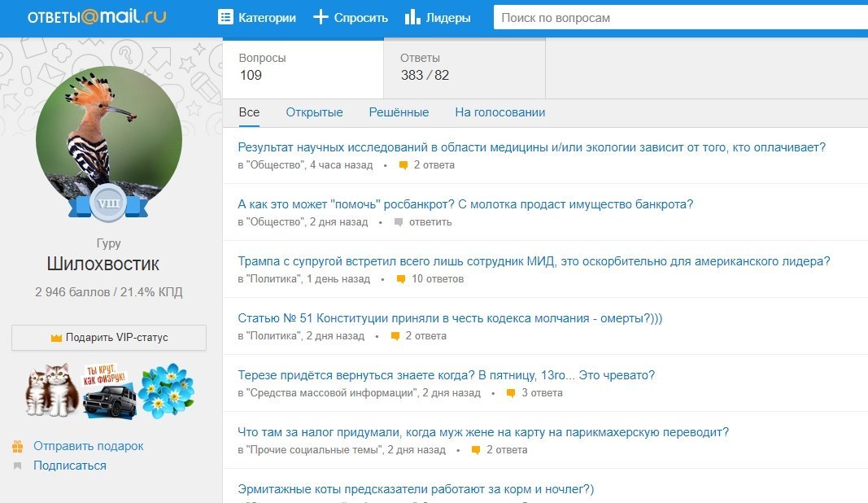The height and width of the screenshot is (503, 868).
Task: Click the blue flowers gift image
Action: pos(165,391)
